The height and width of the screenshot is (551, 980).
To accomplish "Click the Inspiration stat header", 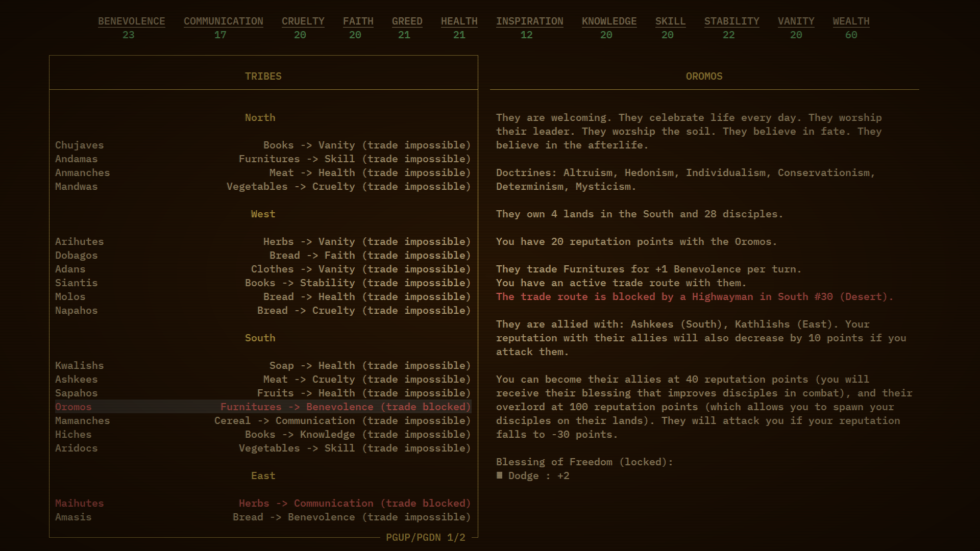I will coord(529,21).
